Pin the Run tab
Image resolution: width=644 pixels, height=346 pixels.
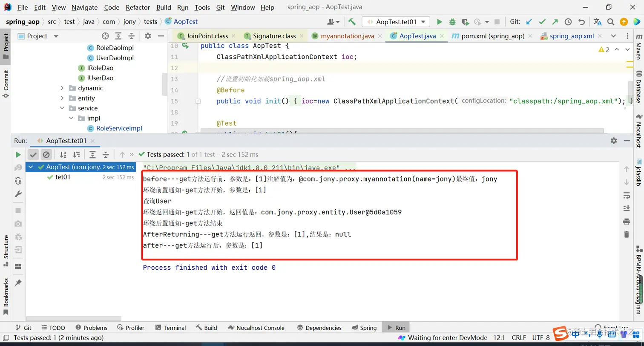click(x=18, y=283)
